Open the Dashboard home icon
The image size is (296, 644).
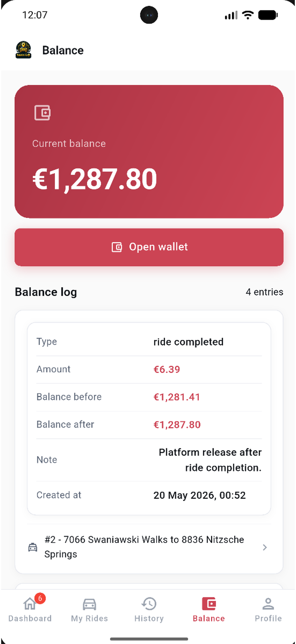30,604
